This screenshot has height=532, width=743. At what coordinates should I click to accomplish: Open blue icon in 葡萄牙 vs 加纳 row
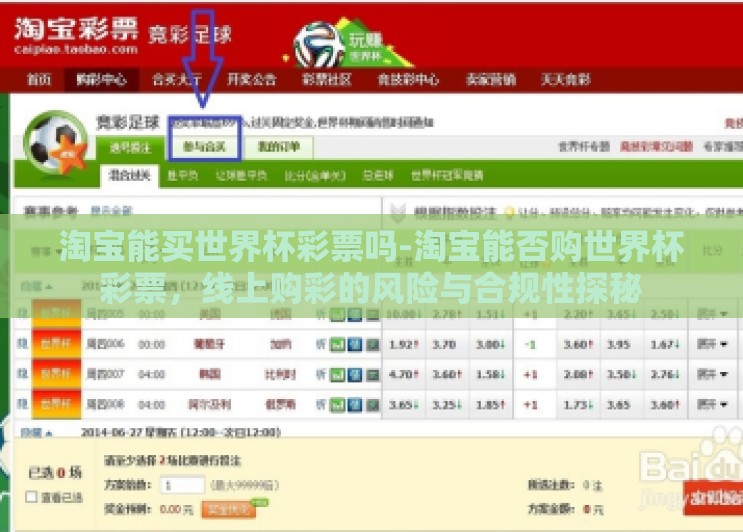354,344
